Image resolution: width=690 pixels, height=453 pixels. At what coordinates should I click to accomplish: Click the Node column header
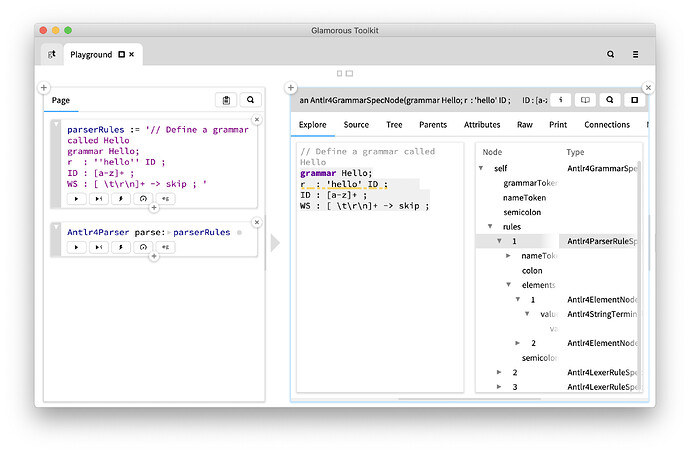(492, 152)
